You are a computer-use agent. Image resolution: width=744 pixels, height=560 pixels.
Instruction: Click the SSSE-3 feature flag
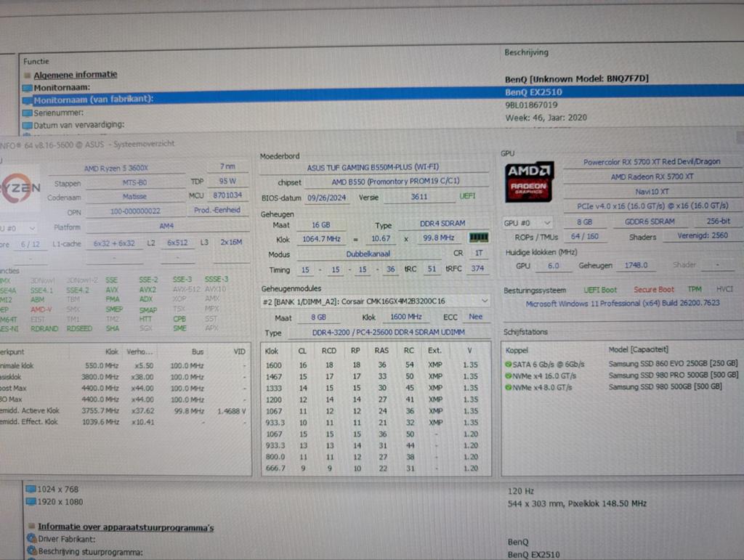(x=217, y=280)
